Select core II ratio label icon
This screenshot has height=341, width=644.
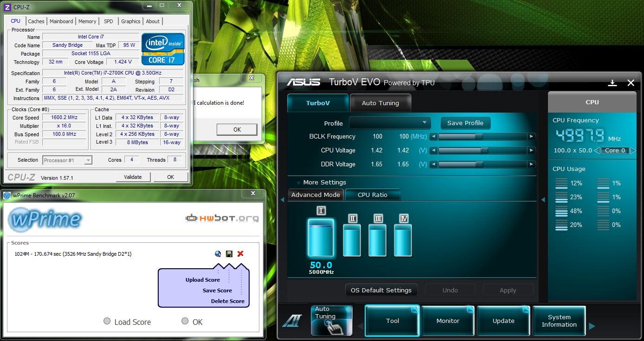click(x=352, y=218)
